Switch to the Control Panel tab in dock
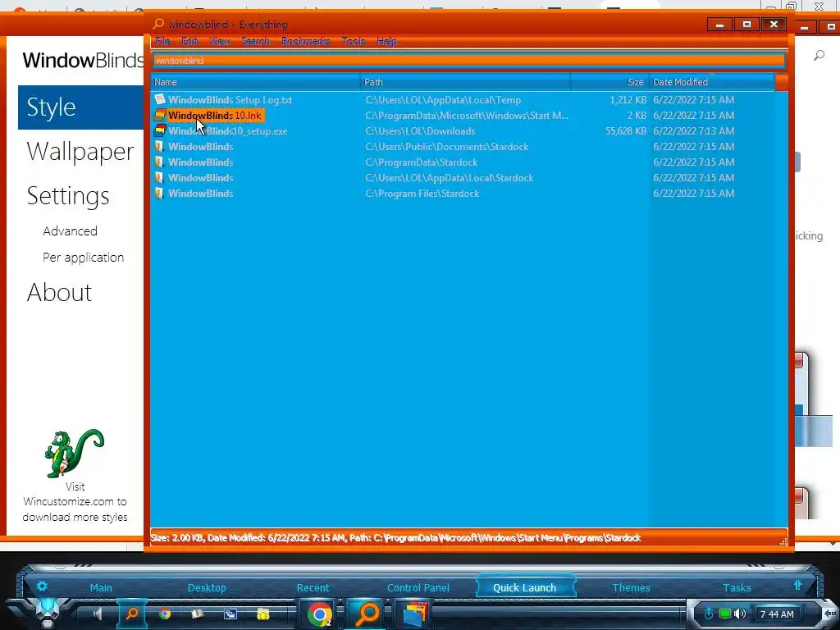 tap(418, 587)
